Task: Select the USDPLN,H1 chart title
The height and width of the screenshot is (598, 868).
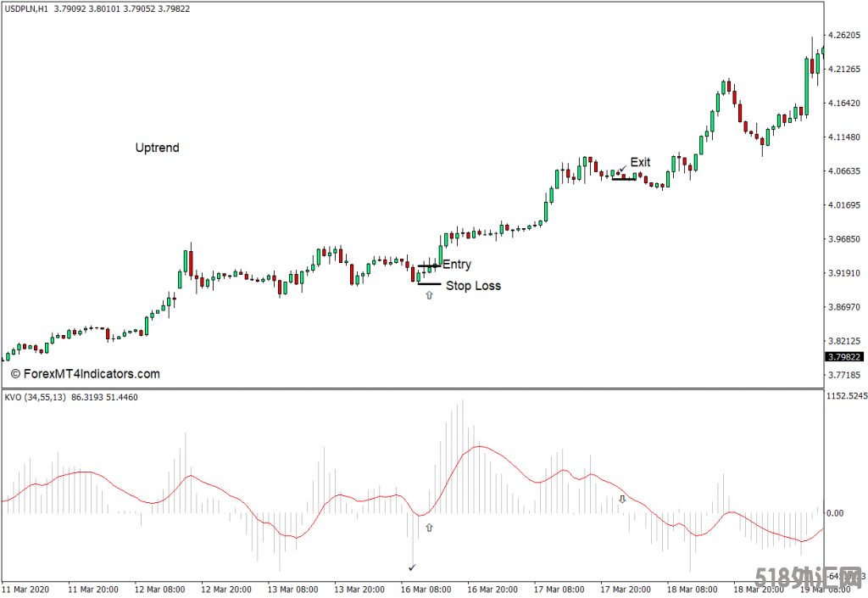Action: click(x=26, y=8)
